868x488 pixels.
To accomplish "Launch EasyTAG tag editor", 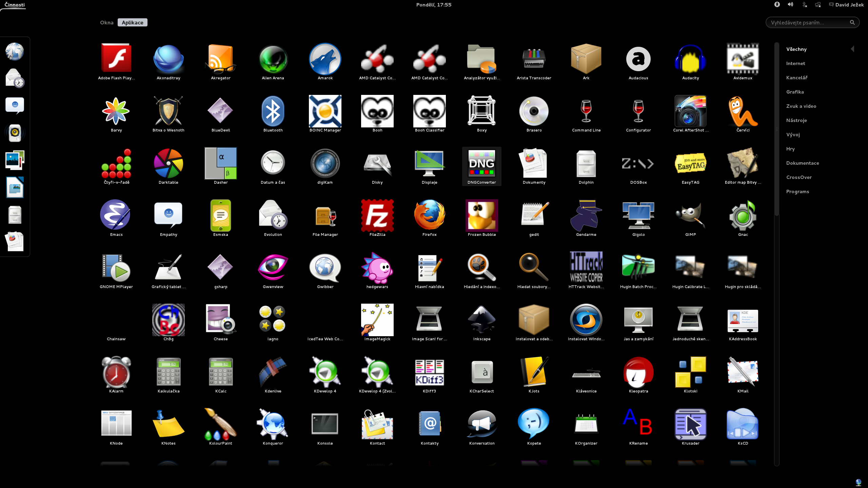I will [691, 166].
